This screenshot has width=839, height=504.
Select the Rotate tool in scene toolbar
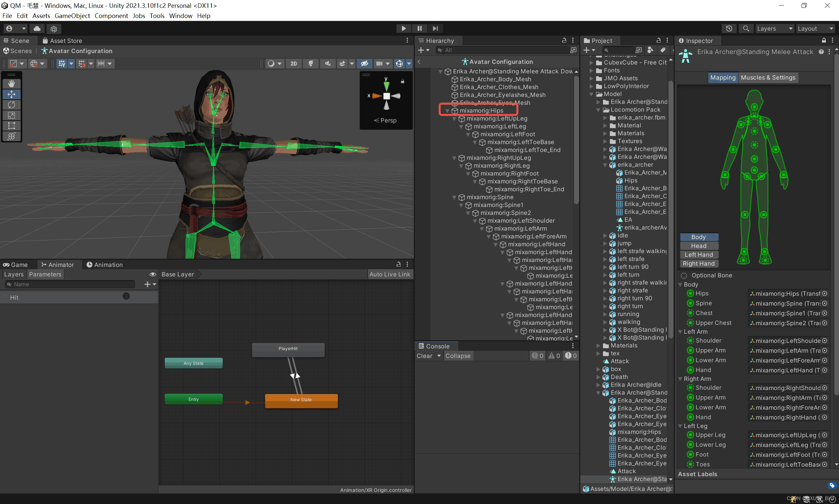coord(11,104)
